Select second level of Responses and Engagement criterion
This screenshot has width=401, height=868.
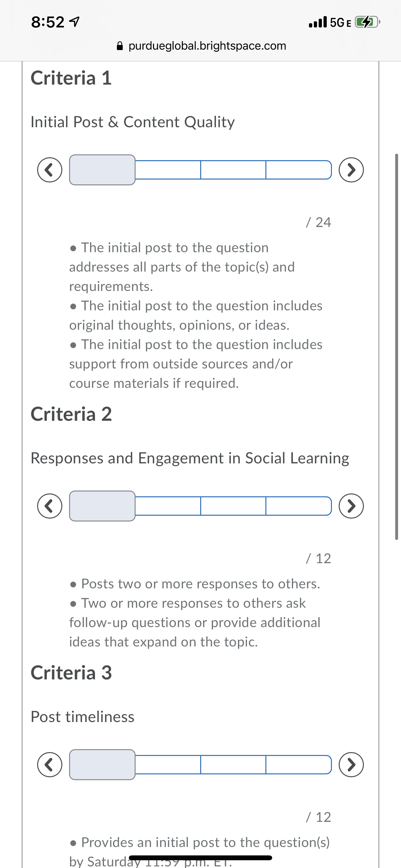[168, 506]
